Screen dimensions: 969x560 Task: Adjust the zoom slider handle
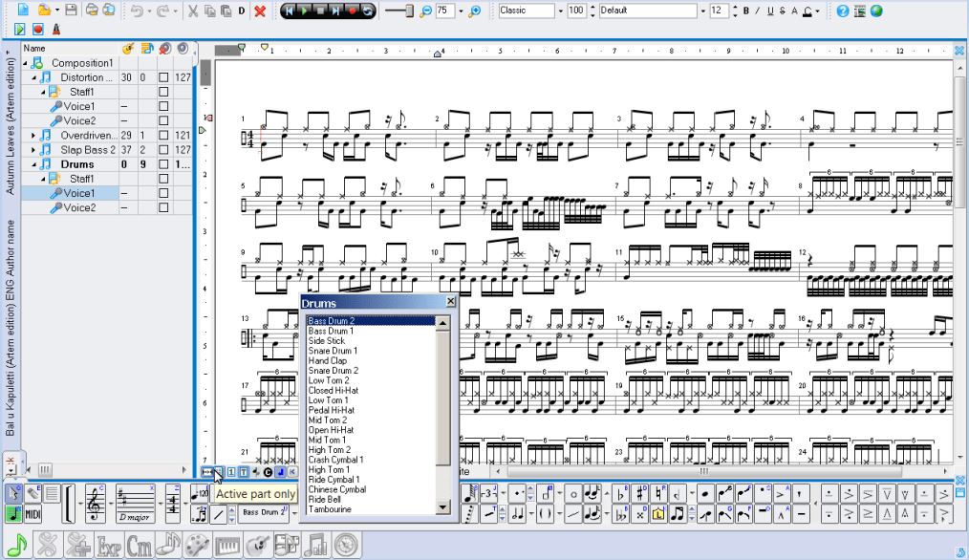(409, 11)
